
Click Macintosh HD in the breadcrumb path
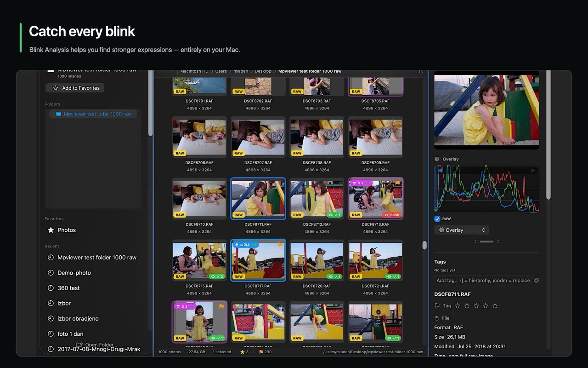pyautogui.click(x=194, y=71)
